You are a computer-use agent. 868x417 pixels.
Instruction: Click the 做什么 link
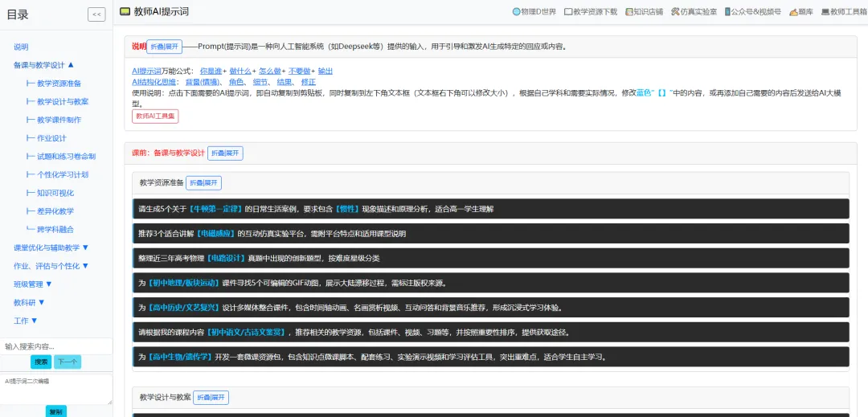pyautogui.click(x=240, y=72)
